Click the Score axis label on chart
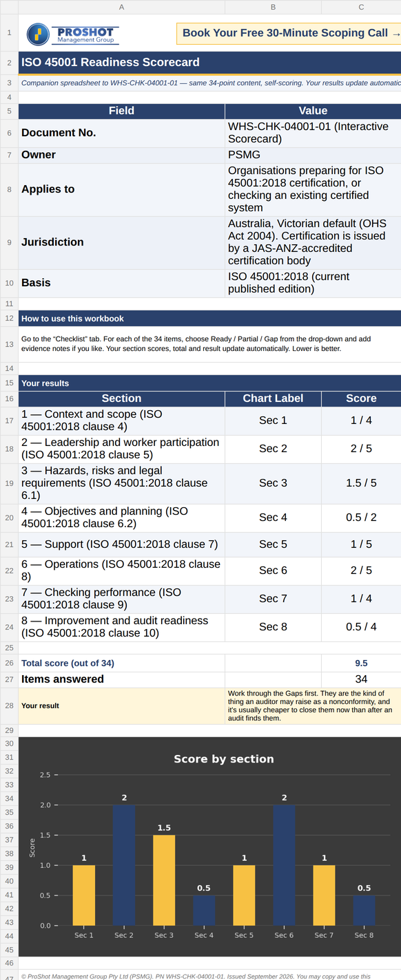 pyautogui.click(x=32, y=848)
